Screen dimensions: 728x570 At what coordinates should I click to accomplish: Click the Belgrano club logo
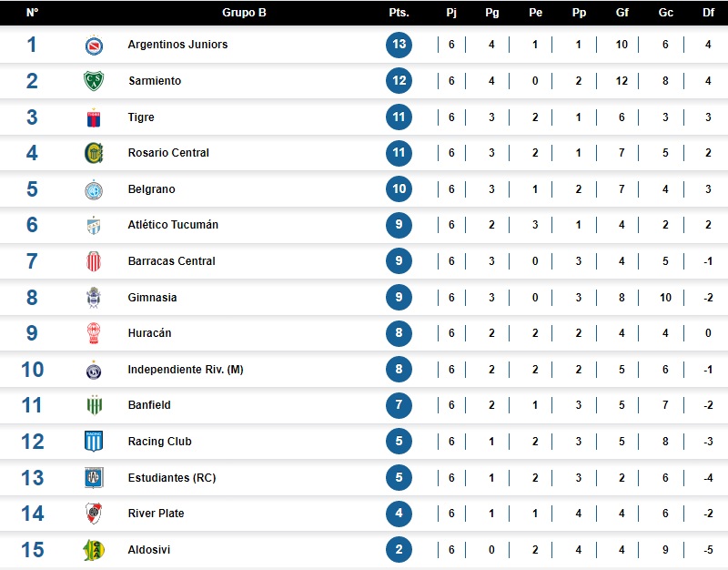[x=94, y=189]
